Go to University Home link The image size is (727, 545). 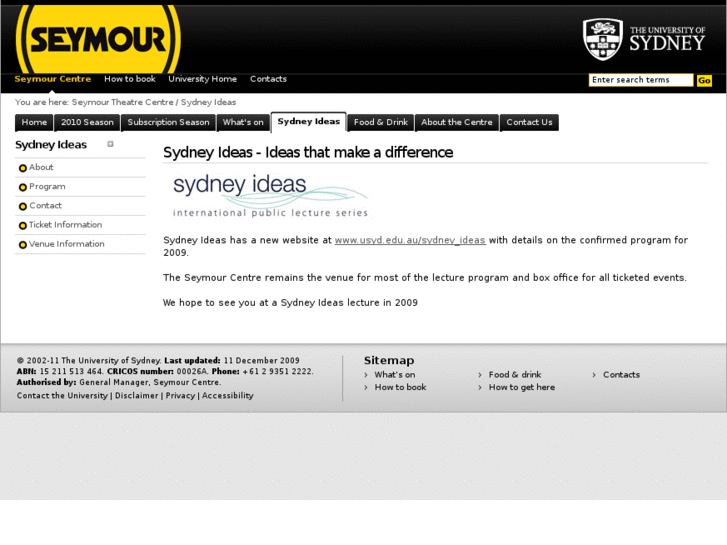pos(203,79)
